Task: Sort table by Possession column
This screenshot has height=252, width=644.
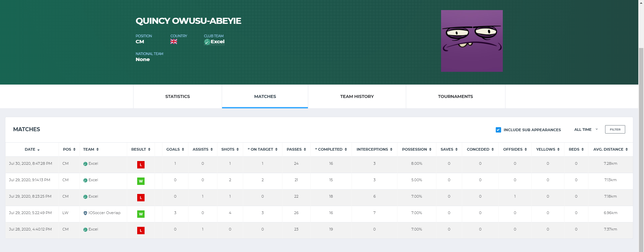Action: (x=417, y=149)
